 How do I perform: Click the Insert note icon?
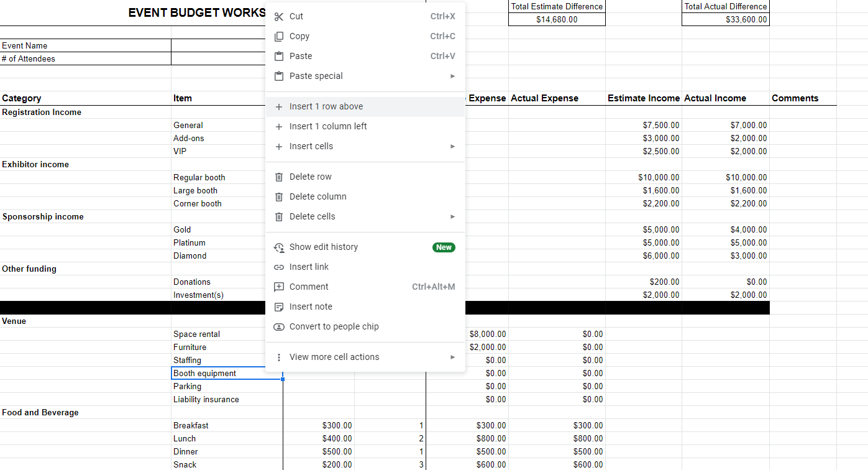[x=279, y=306]
